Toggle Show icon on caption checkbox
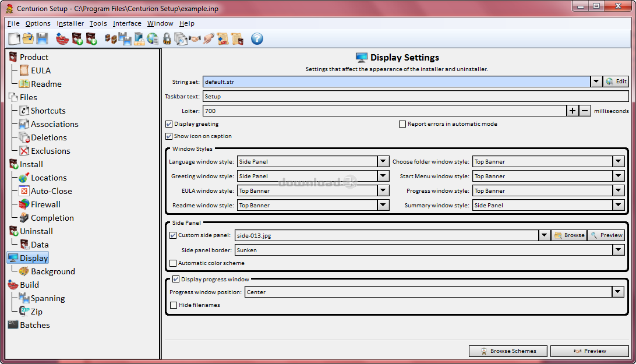The height and width of the screenshot is (364, 636). coord(169,136)
